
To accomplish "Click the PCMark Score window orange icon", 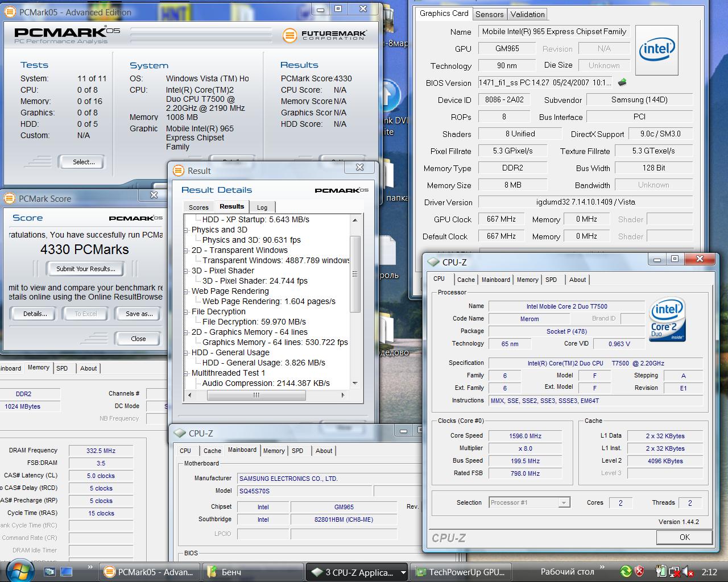I will (10, 198).
